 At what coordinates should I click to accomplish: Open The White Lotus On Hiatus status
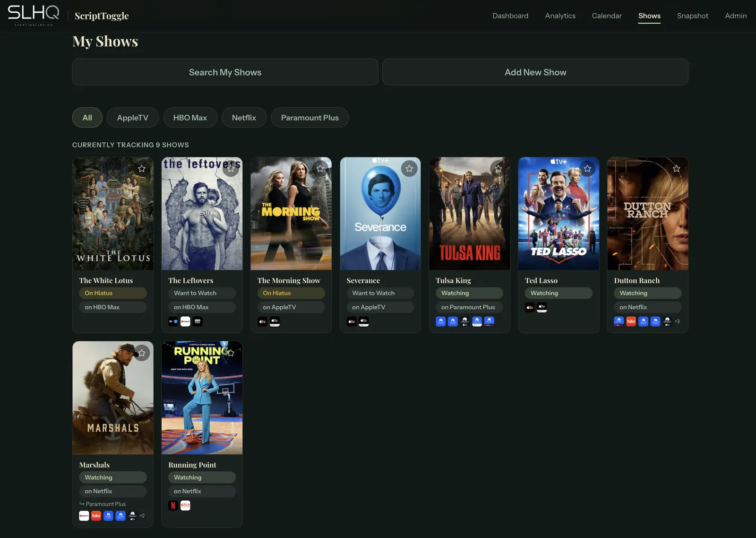coord(113,293)
